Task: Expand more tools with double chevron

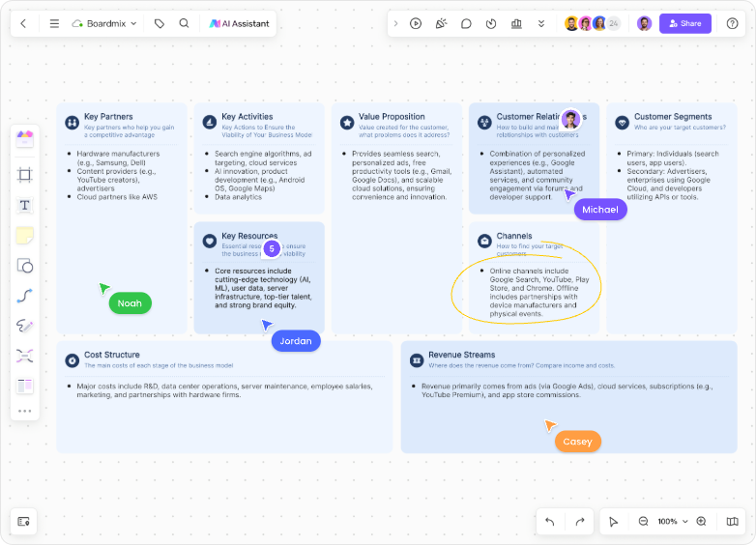Action: point(541,23)
